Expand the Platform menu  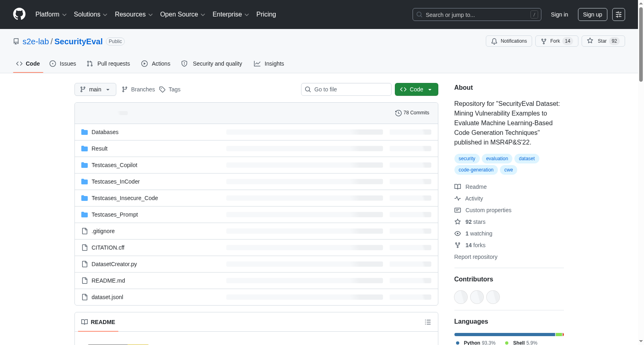tap(51, 14)
